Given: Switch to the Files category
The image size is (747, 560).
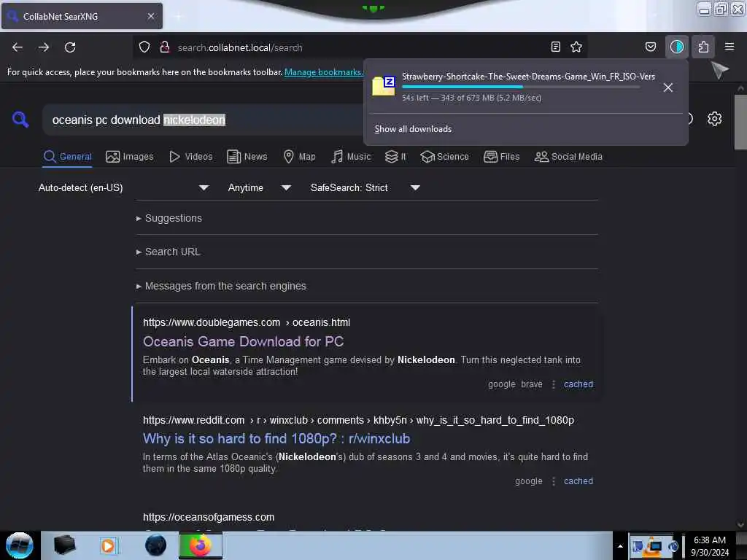Looking at the screenshot, I should point(502,157).
